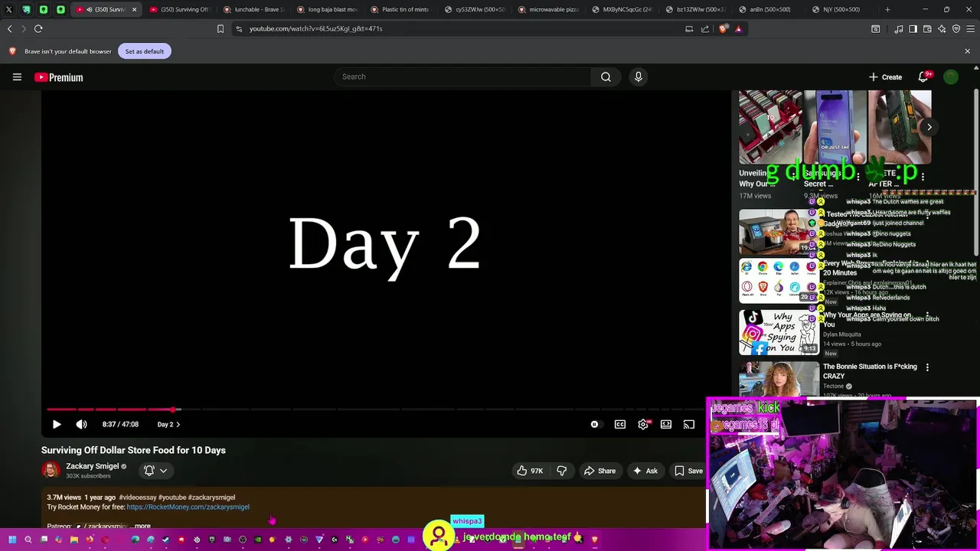The height and width of the screenshot is (551, 980).
Task: Open options for The Bonnie Situation video
Action: click(x=927, y=367)
